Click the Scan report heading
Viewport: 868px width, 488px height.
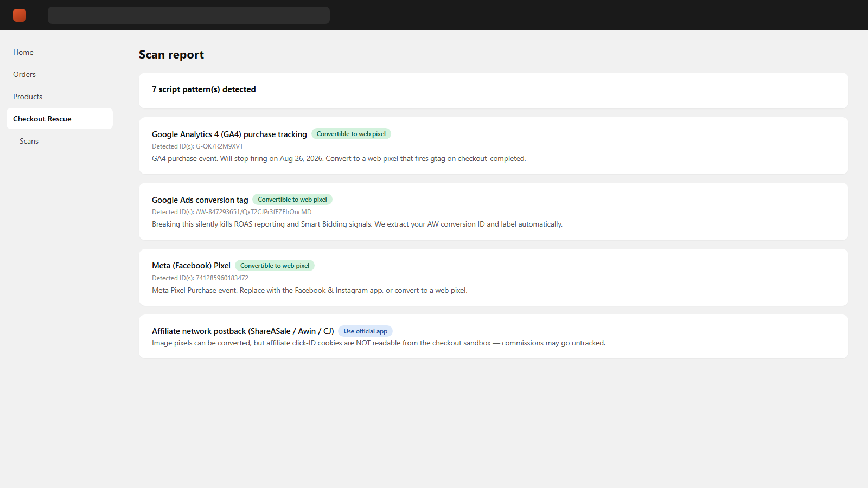pyautogui.click(x=171, y=55)
